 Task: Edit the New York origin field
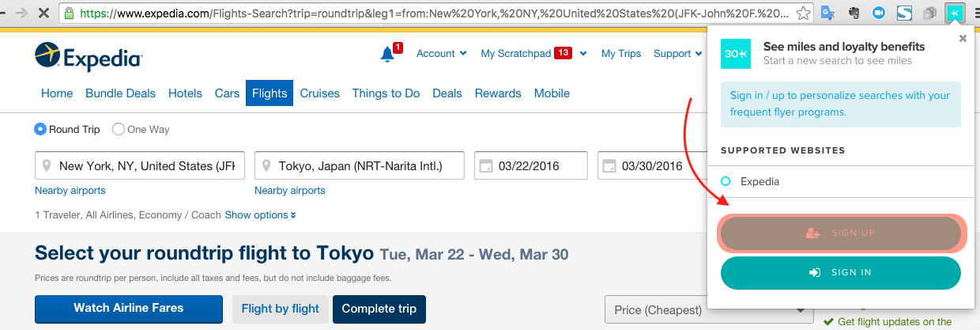point(140,166)
